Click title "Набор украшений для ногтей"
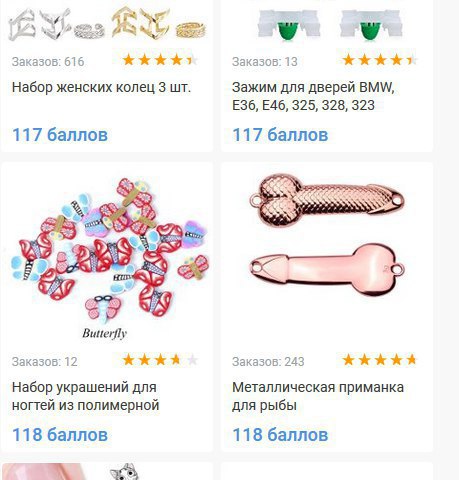The image size is (459, 480). 85,396
